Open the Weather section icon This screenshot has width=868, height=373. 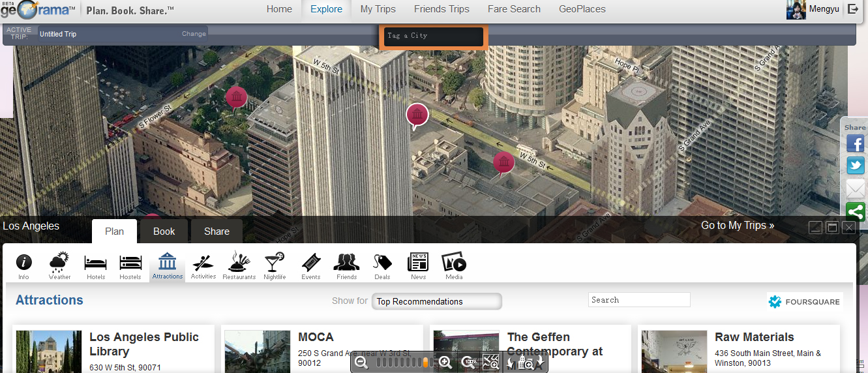click(x=59, y=266)
